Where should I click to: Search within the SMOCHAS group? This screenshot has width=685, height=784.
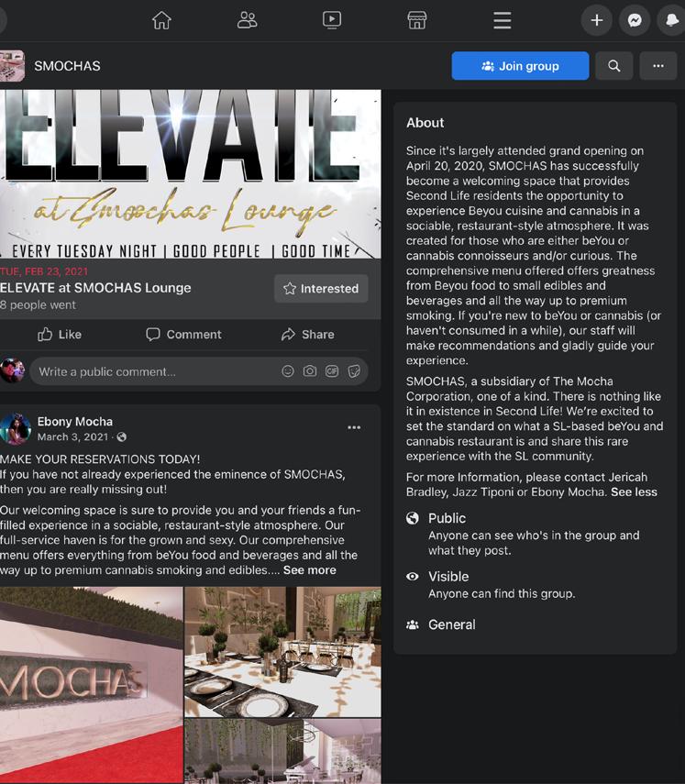[614, 65]
